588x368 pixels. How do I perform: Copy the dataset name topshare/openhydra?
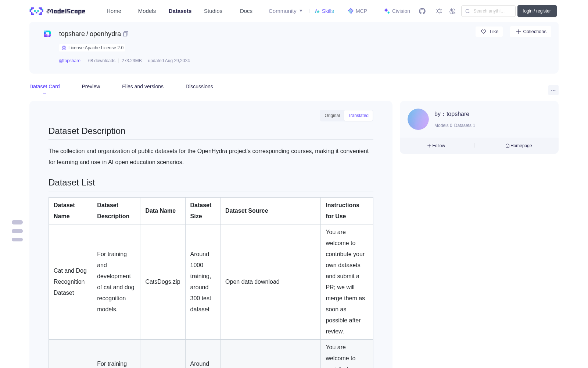(126, 34)
